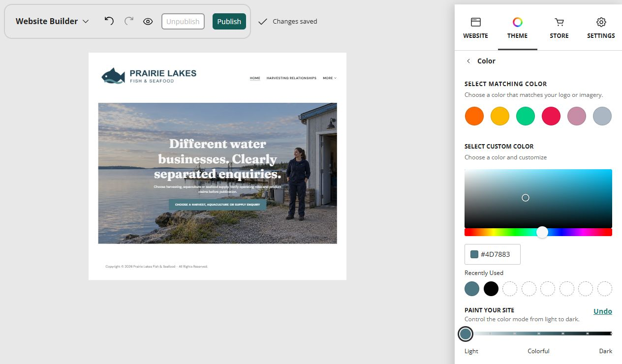Open the Website Builder dropdown menu
Image resolution: width=622 pixels, height=364 pixels.
pos(52,21)
